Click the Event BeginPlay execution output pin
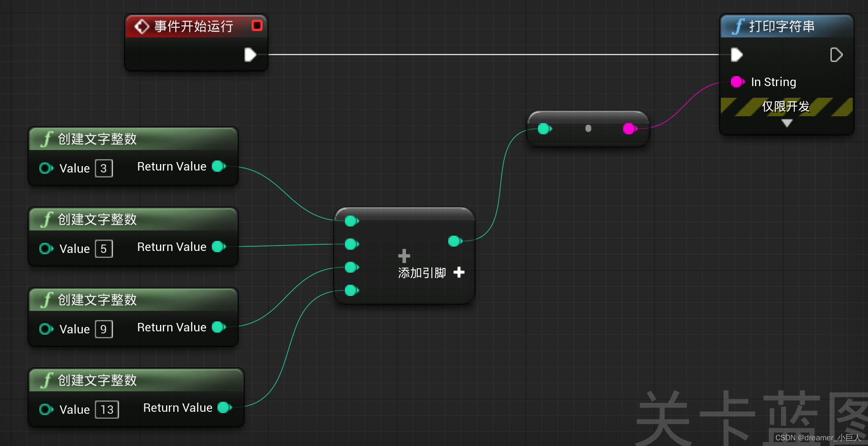Image resolution: width=868 pixels, height=446 pixels. click(x=250, y=55)
